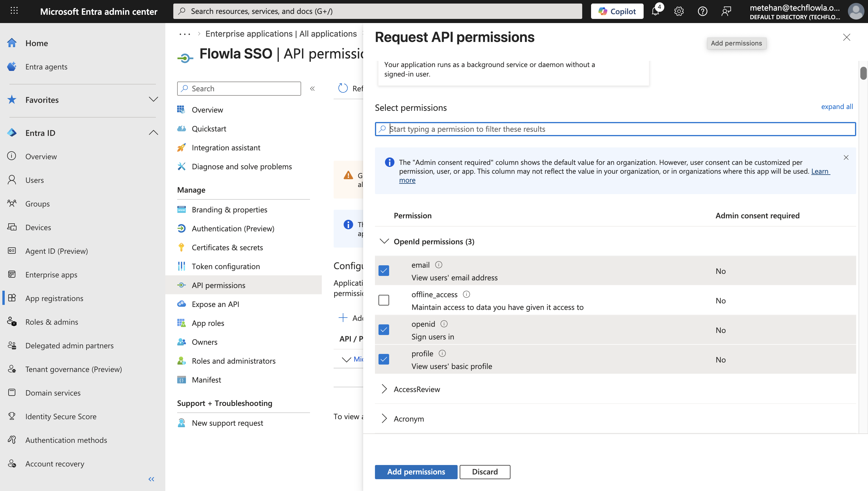Click the Integration assistant rocket icon
This screenshot has width=868, height=491.
coord(182,147)
